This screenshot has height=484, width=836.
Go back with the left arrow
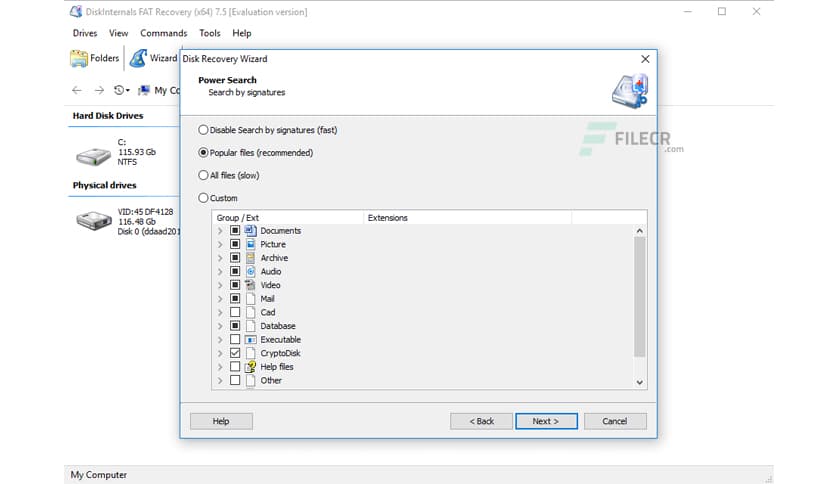[77, 91]
